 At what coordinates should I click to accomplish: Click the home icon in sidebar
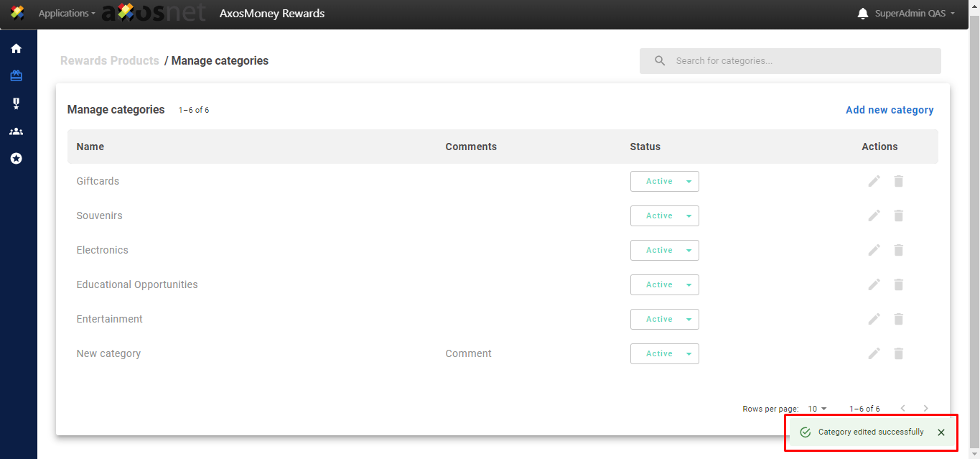[x=16, y=49]
